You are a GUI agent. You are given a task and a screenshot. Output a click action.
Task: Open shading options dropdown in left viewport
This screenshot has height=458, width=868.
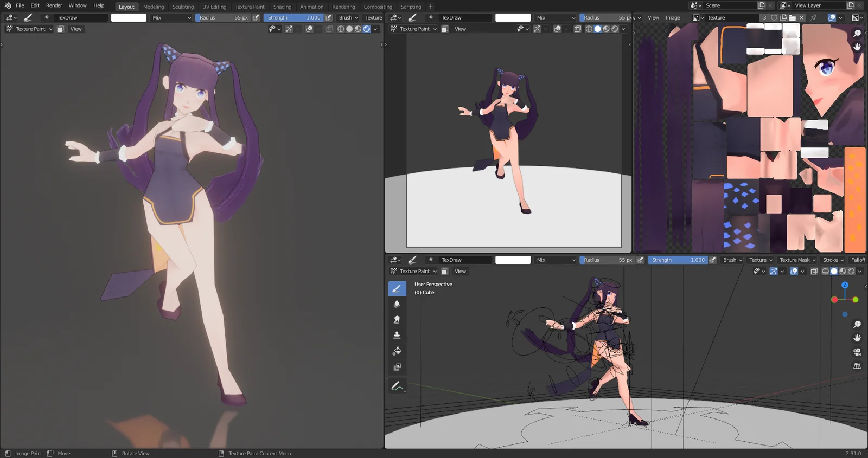375,29
